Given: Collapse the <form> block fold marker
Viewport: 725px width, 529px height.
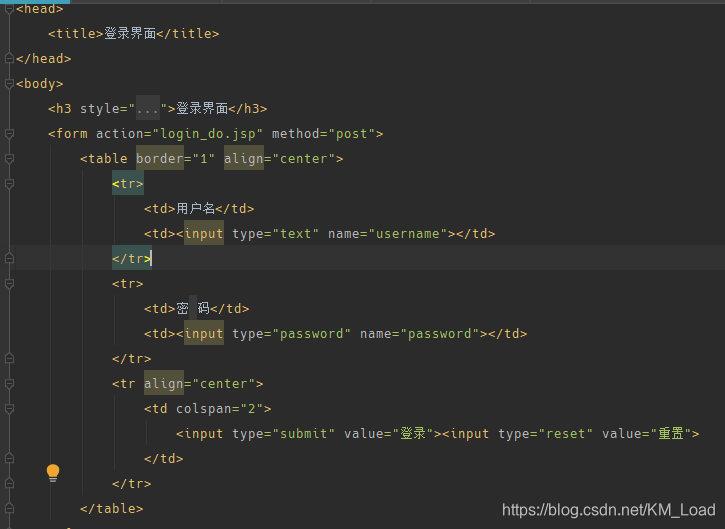Looking at the screenshot, I should pyautogui.click(x=9, y=133).
